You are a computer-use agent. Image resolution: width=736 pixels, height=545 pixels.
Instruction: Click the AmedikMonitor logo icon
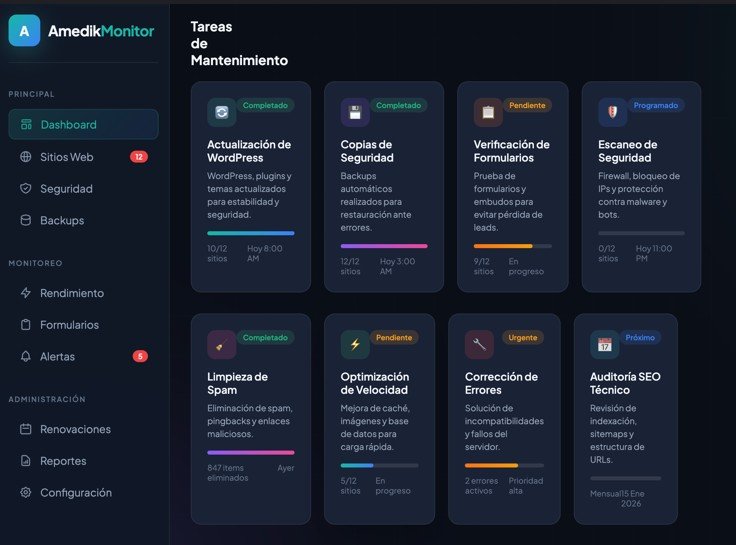24,31
